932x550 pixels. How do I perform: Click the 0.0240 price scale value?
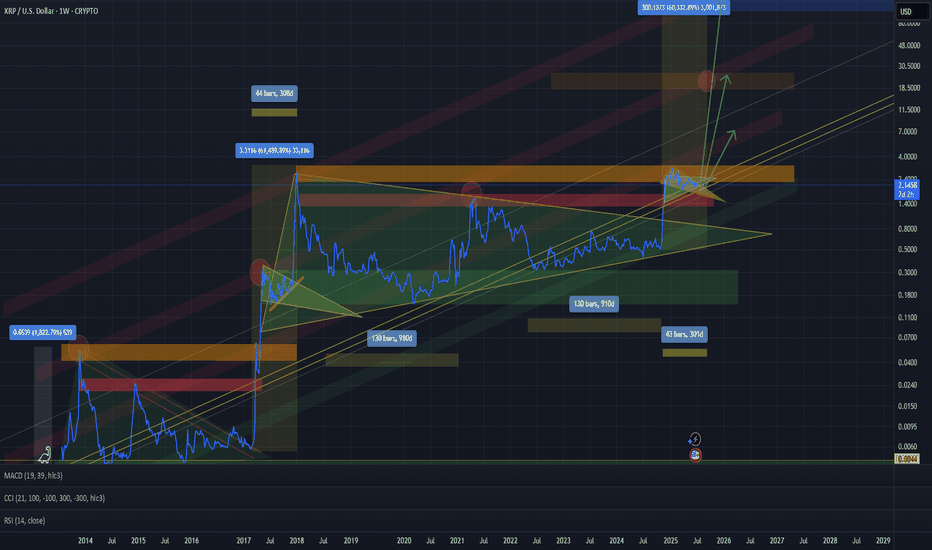908,385
